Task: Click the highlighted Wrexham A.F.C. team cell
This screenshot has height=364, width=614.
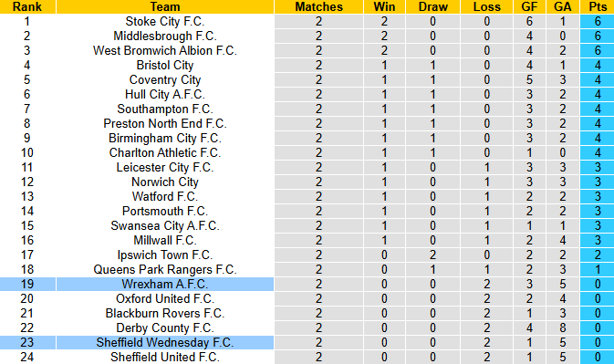Action: 165,284
